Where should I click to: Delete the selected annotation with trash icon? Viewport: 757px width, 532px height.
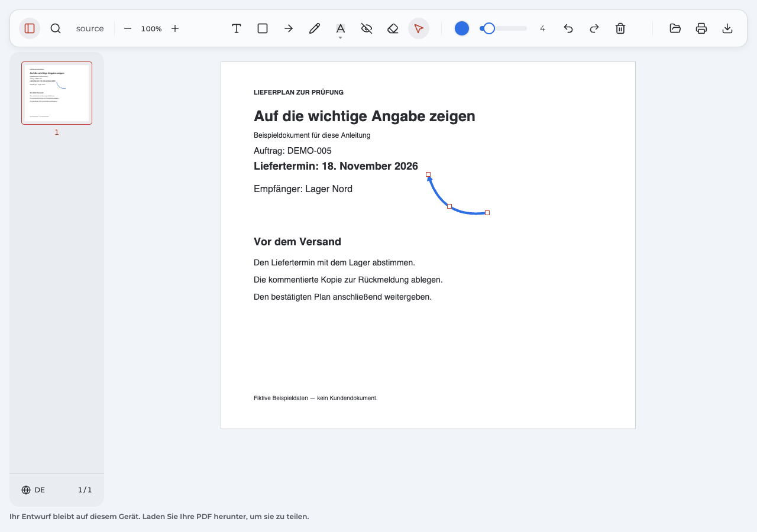pyautogui.click(x=620, y=28)
